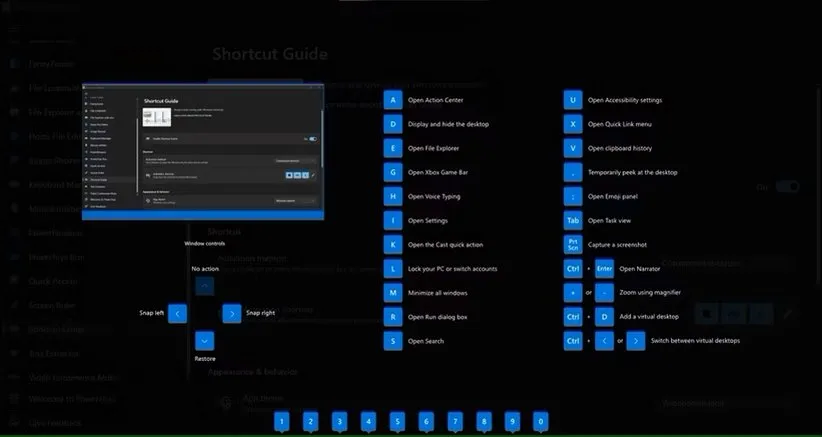
Task: Click the A key tile for Action Center
Action: (x=393, y=100)
